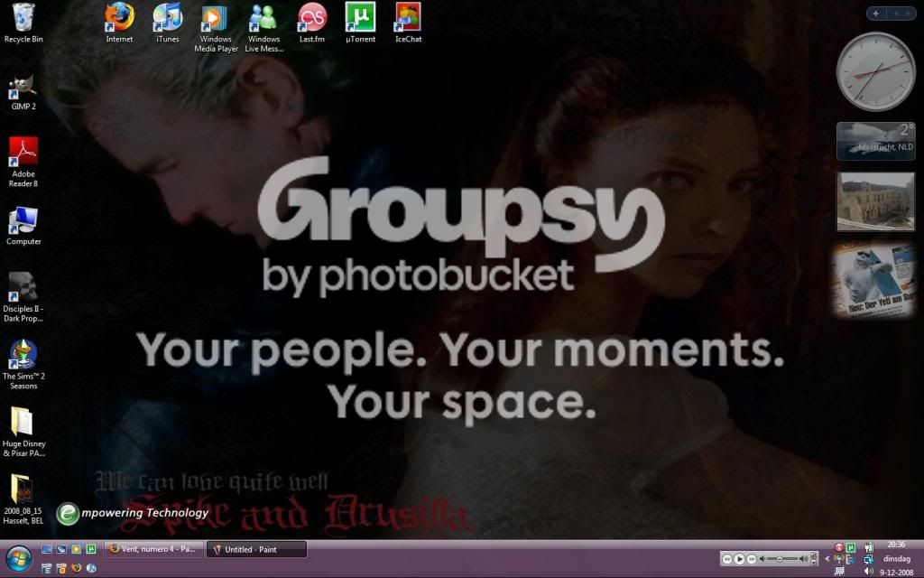Click the taskbar media player volume slider
This screenshot has width=924, height=578.
tap(782, 558)
